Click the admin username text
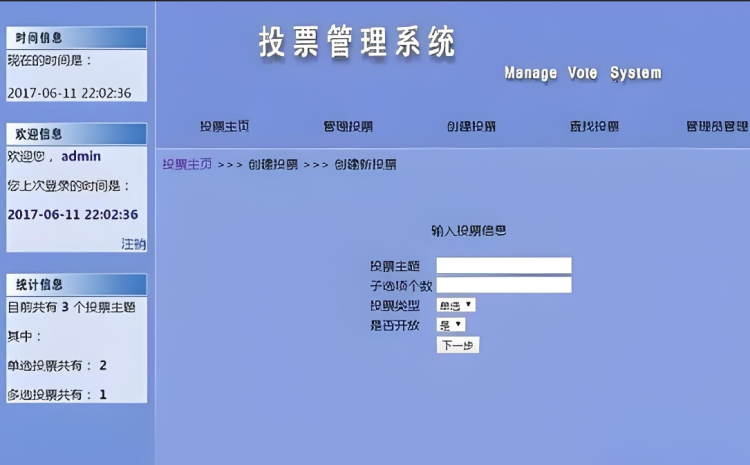The image size is (750, 465). click(81, 156)
